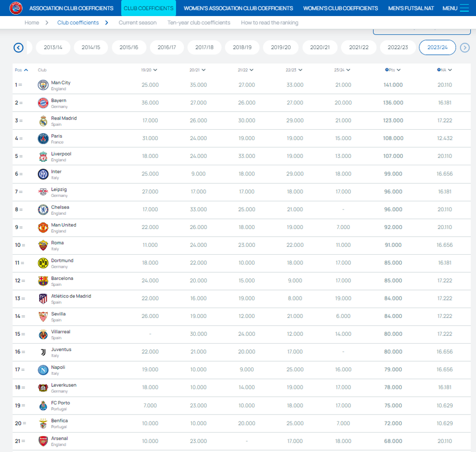Screen dimensions: 476x452
Task: Open How to read the ranking
Action: [270, 23]
